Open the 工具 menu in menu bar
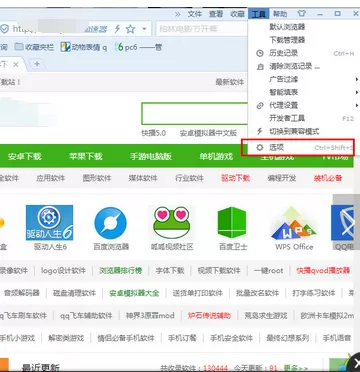360x372 pixels. (x=259, y=14)
